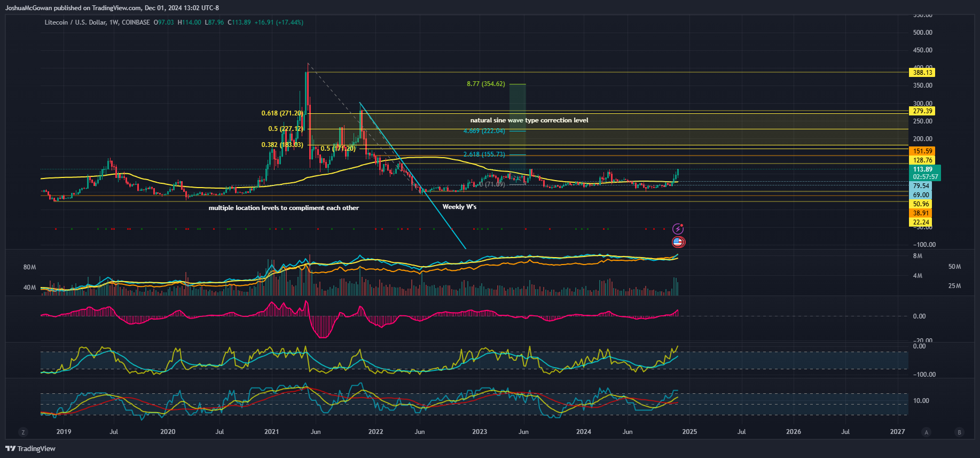Click the purple lightning event icon

coord(678,229)
